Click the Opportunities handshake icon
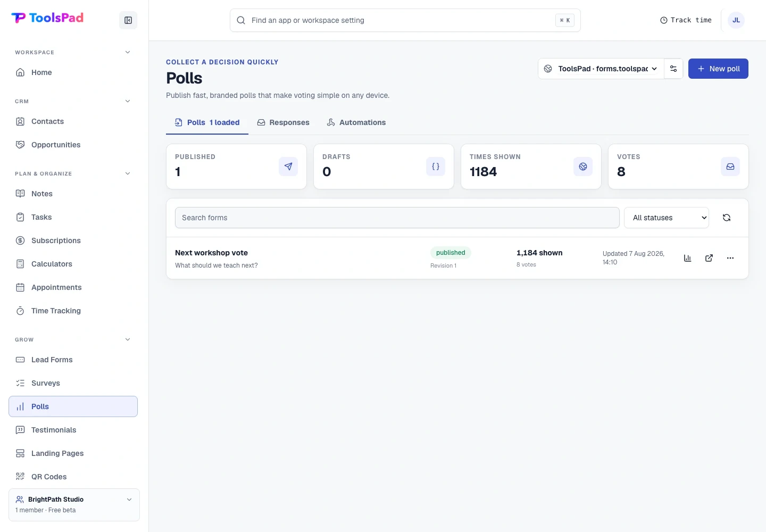The height and width of the screenshot is (532, 766). pos(20,145)
